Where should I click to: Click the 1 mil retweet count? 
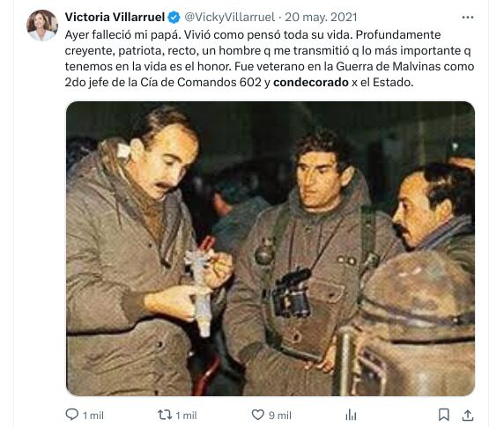pyautogui.click(x=186, y=416)
